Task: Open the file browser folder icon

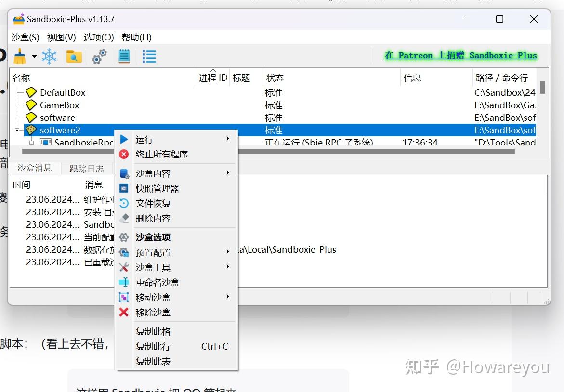Action: [75, 56]
